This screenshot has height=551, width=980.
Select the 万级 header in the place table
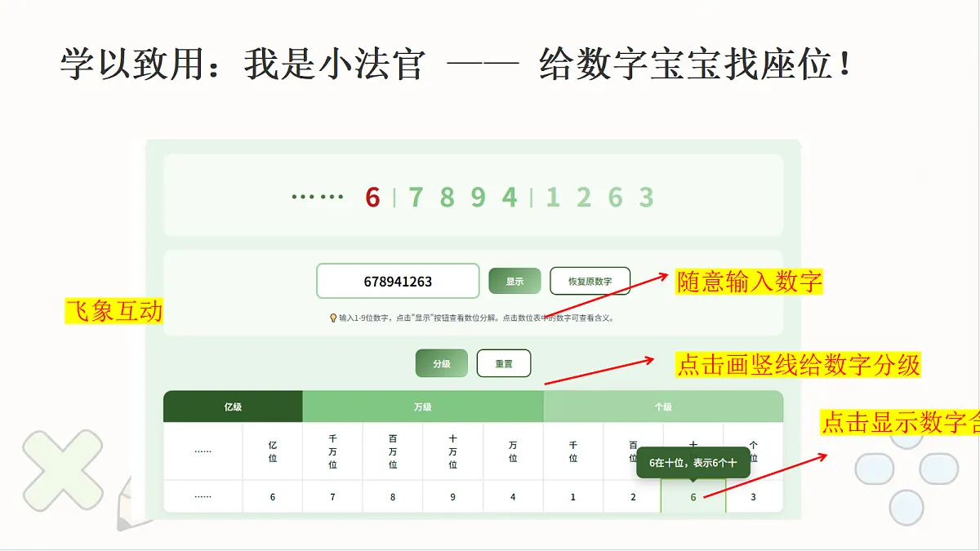click(423, 407)
